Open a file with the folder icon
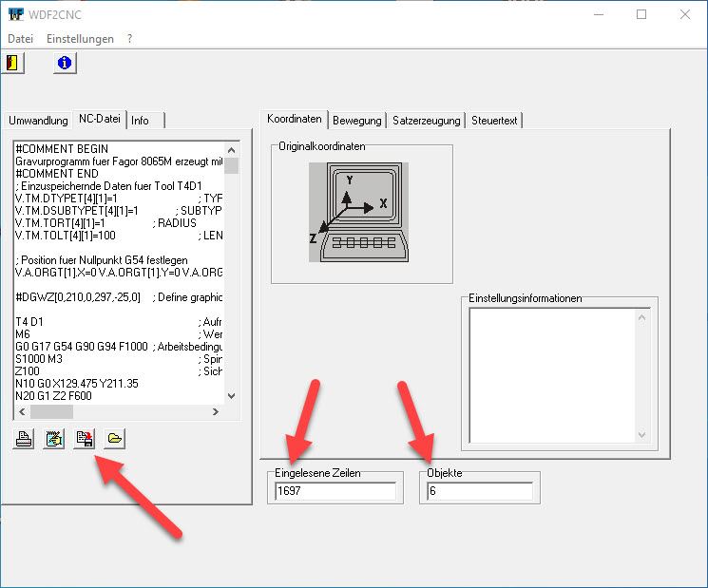This screenshot has height=588, width=708. click(114, 438)
